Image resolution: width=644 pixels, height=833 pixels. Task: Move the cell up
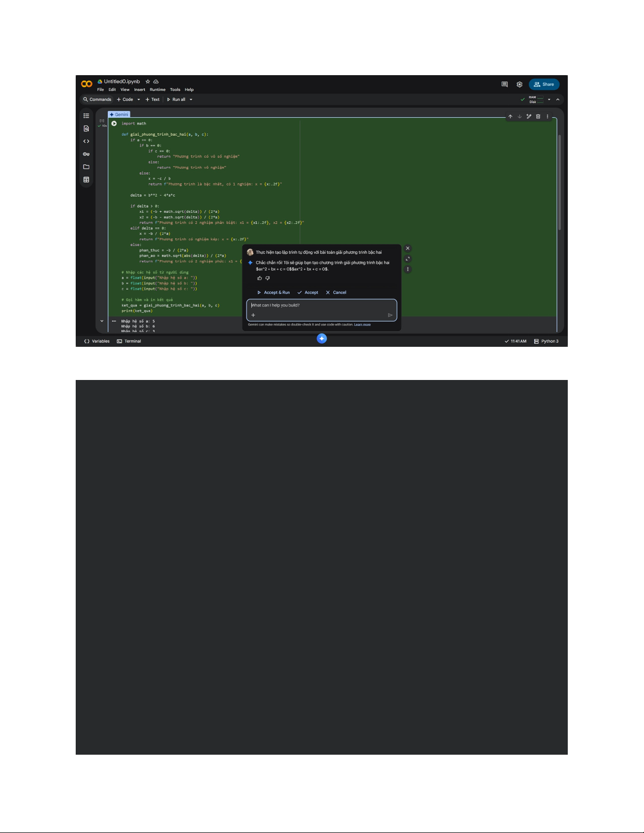click(510, 117)
